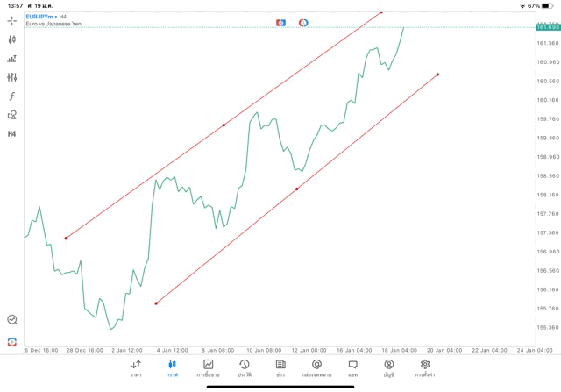
Task: Open the กล่องจดหมาย (Mailbox) tab
Action: point(316,367)
